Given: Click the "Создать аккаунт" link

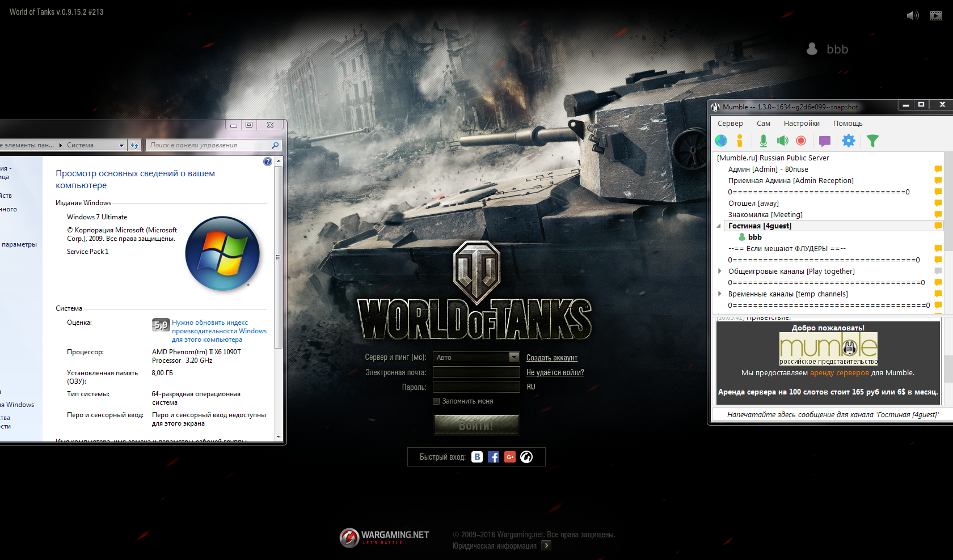Looking at the screenshot, I should (x=551, y=358).
